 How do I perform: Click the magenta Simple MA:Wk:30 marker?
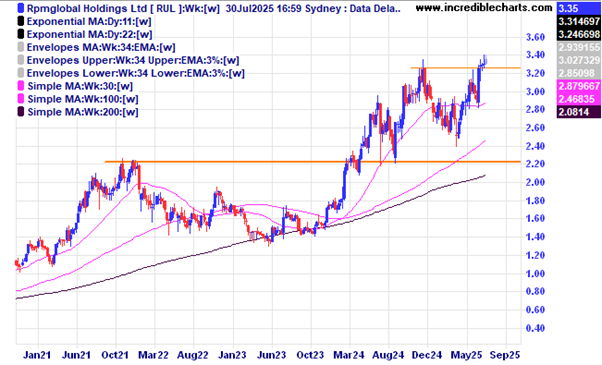pyautogui.click(x=21, y=86)
